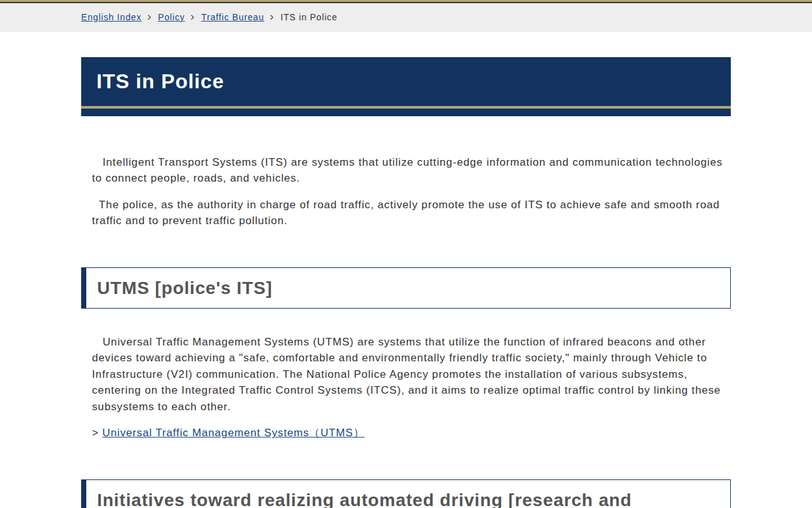The image size is (812, 508).
Task: Click the chevron following Traffic Bureau
Action: pyautogui.click(x=272, y=17)
